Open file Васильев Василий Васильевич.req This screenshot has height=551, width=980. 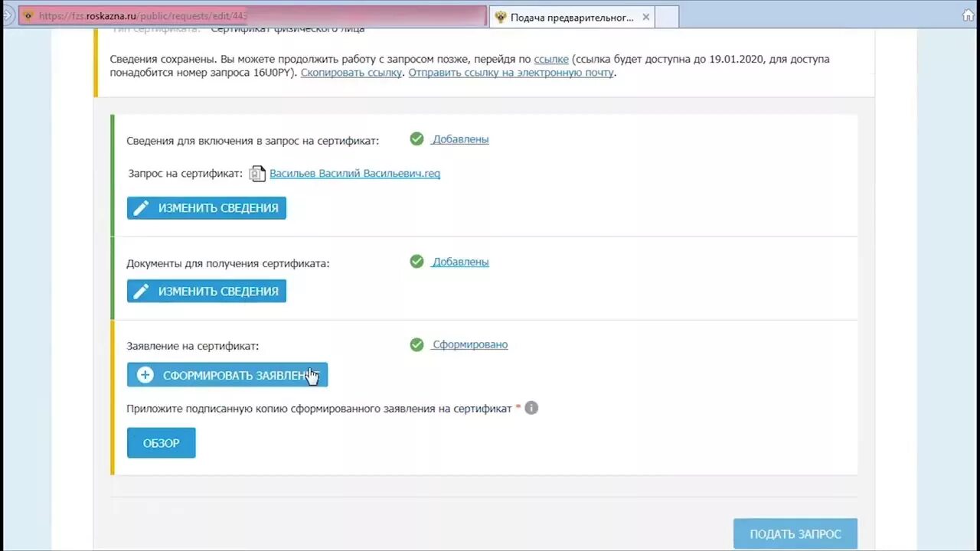[x=354, y=174]
